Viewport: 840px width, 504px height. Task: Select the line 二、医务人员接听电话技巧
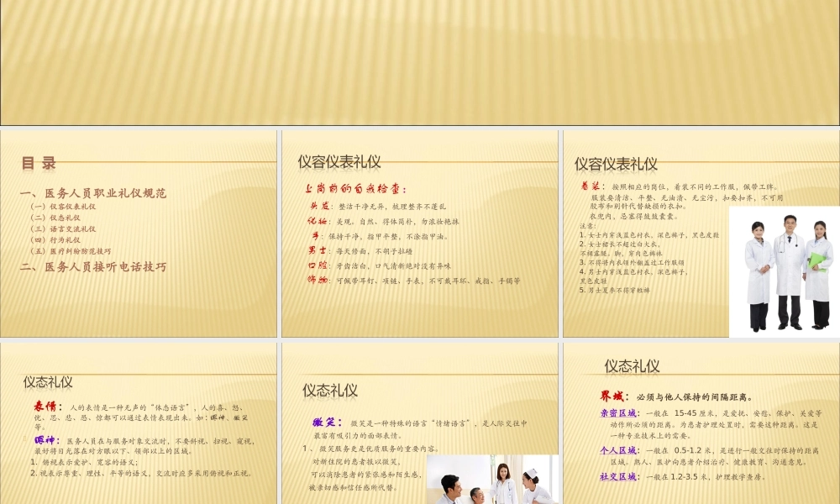(x=94, y=267)
